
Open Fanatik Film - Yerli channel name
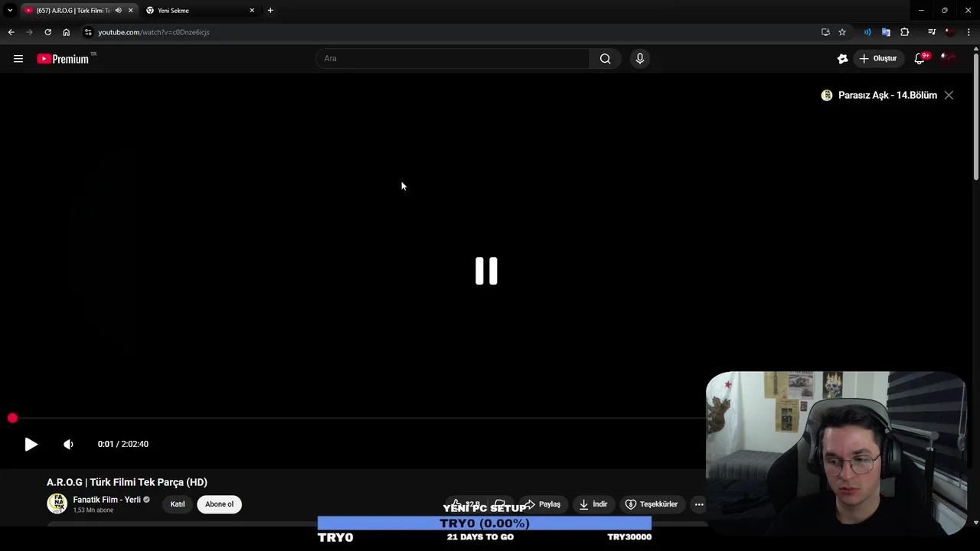click(106, 500)
